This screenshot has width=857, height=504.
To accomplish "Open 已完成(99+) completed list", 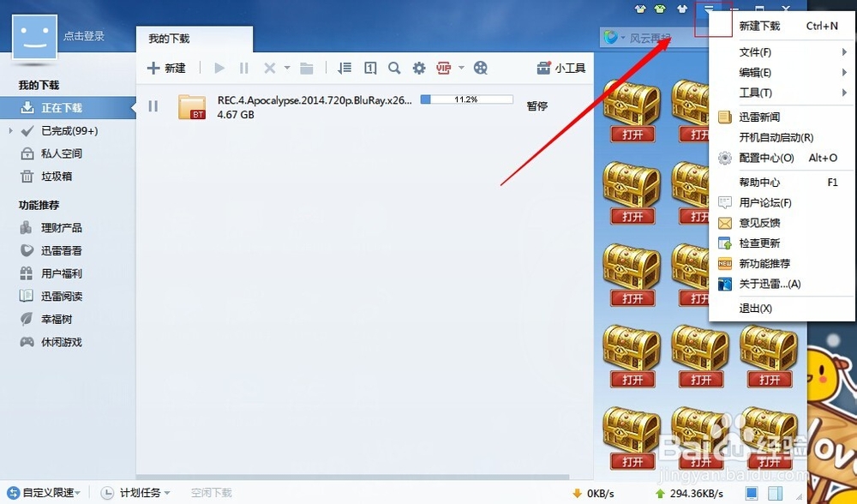I will coord(69,130).
